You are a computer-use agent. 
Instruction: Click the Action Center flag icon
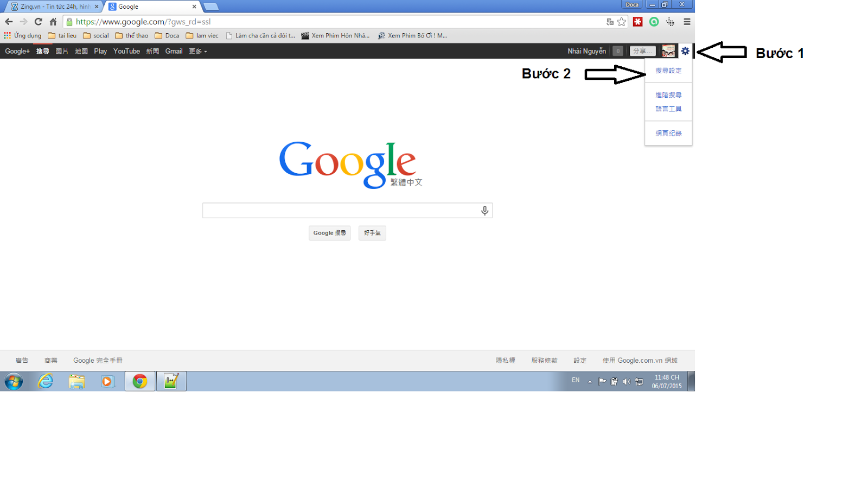point(602,382)
